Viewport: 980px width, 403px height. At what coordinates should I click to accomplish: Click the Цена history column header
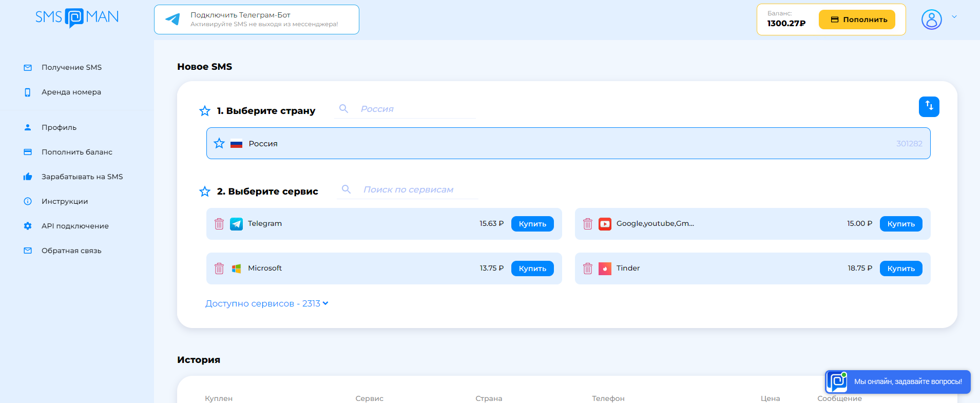coord(771,398)
